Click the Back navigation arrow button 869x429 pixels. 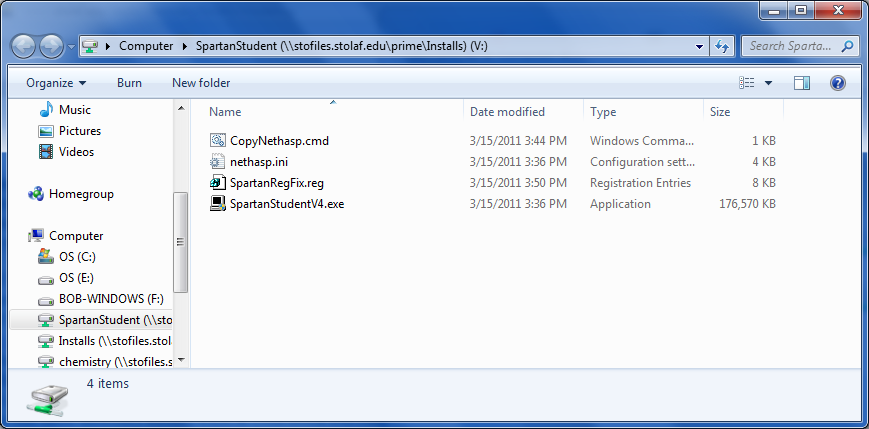pyautogui.click(x=24, y=46)
